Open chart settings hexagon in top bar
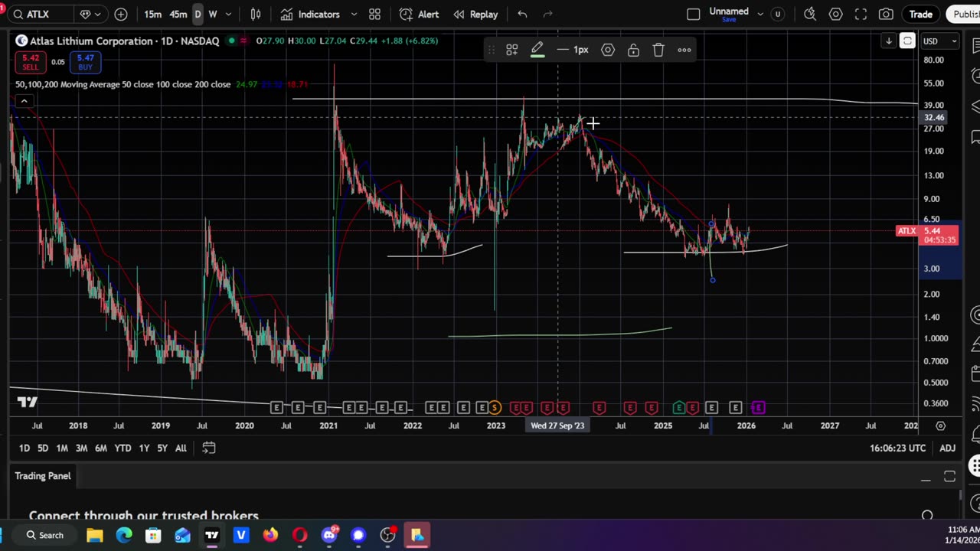 tap(835, 14)
